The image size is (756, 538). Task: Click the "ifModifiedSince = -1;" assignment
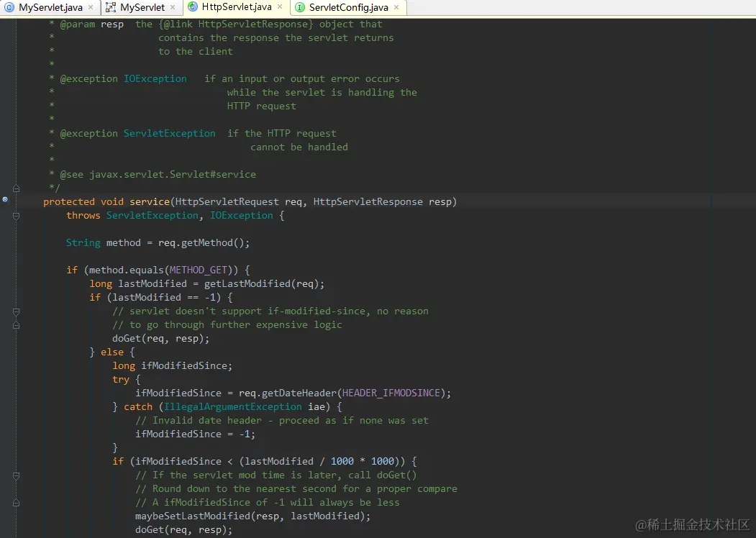(x=195, y=434)
